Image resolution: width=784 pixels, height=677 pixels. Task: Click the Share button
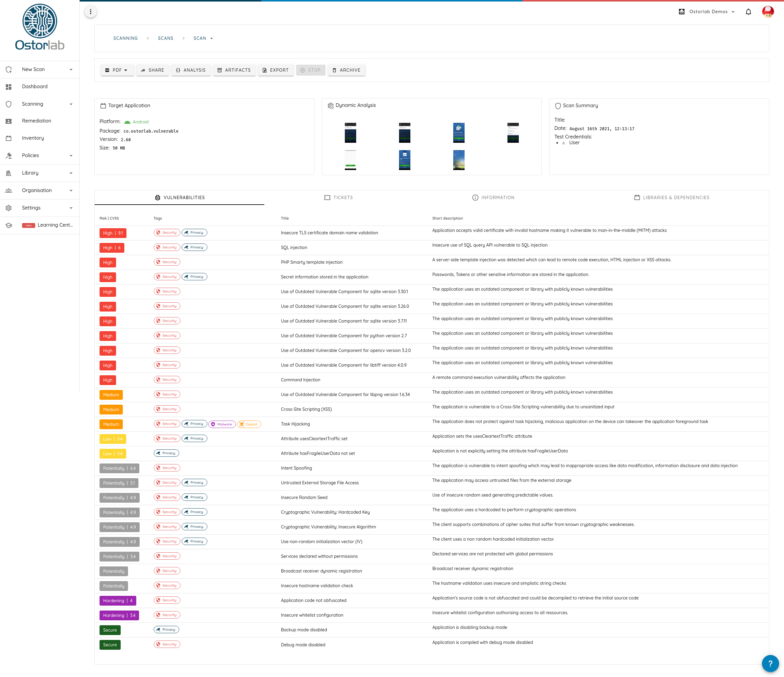point(153,70)
